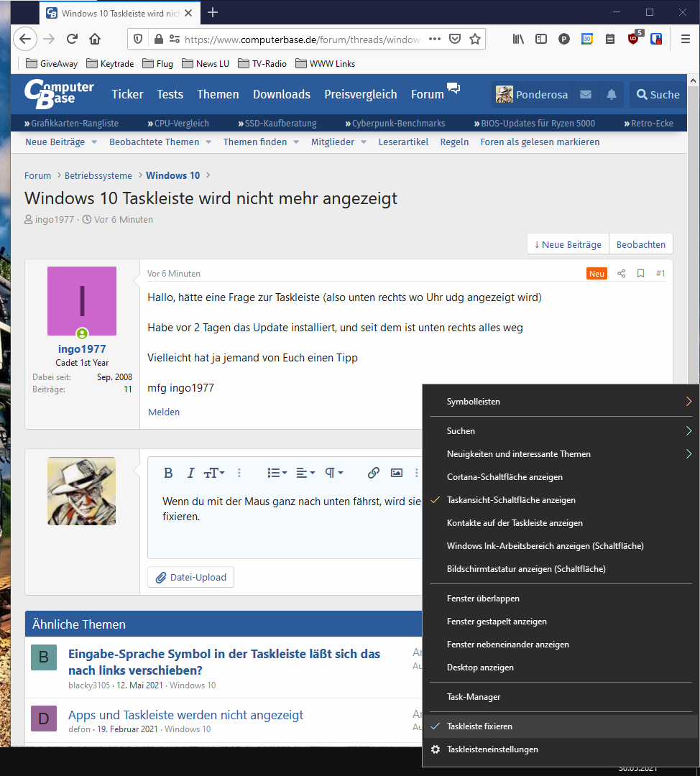Click Melden link under the post
The image size is (700, 776).
coord(164,412)
